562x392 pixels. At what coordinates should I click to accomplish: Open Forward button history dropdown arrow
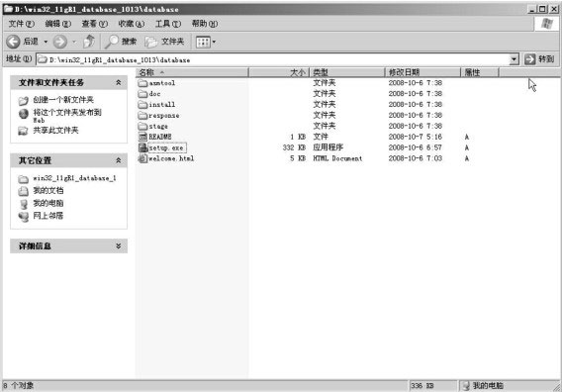tap(74, 42)
